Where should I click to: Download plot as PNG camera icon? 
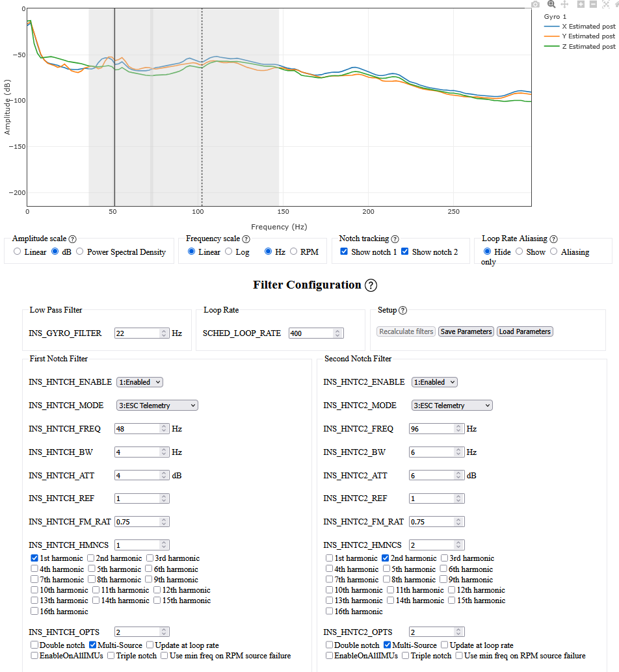(x=535, y=4)
